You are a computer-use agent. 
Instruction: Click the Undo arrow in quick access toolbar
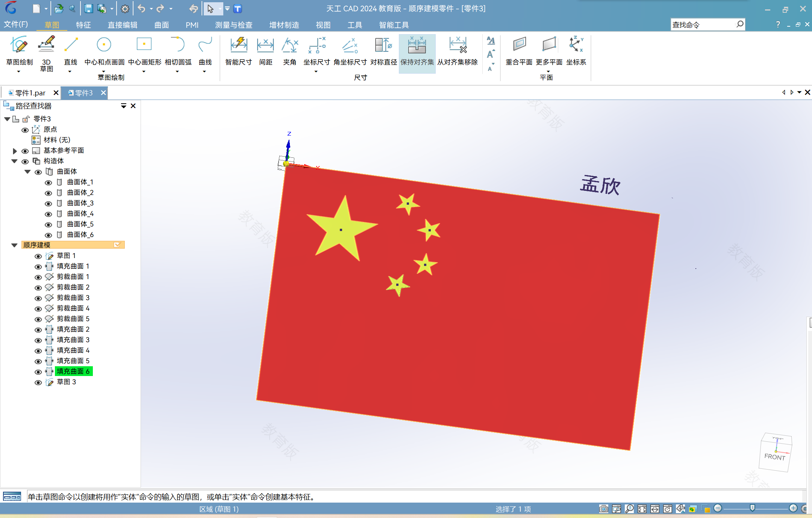pos(141,9)
